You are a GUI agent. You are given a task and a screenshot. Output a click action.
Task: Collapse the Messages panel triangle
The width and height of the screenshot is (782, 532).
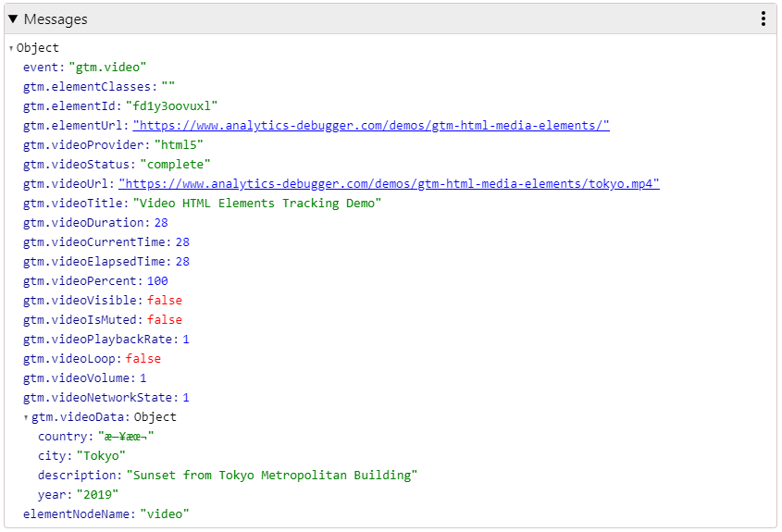[x=14, y=19]
